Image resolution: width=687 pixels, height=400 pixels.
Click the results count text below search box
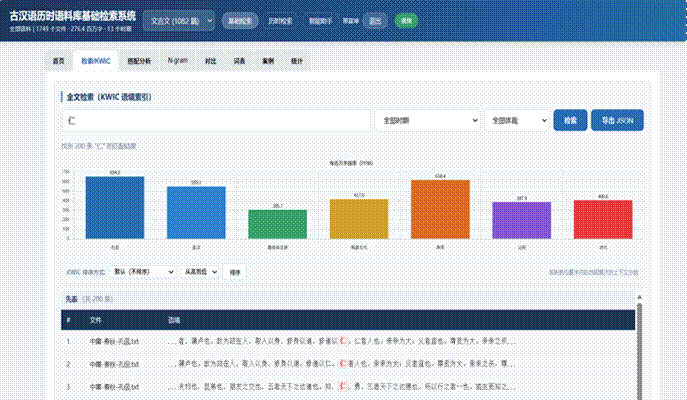99,146
